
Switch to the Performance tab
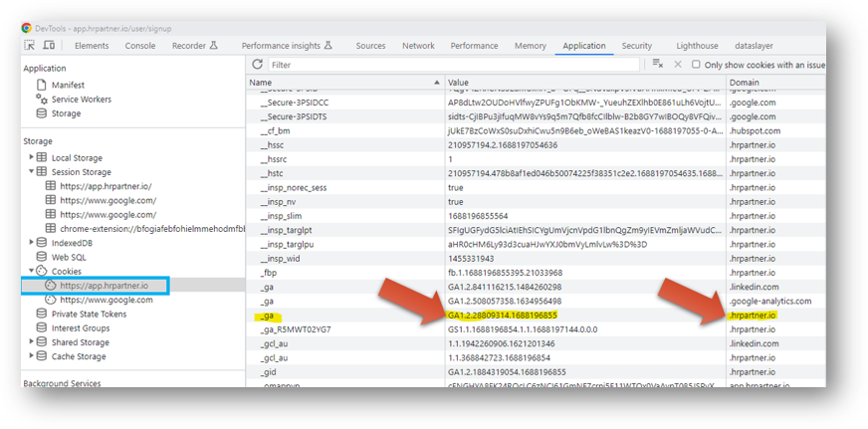pos(474,46)
